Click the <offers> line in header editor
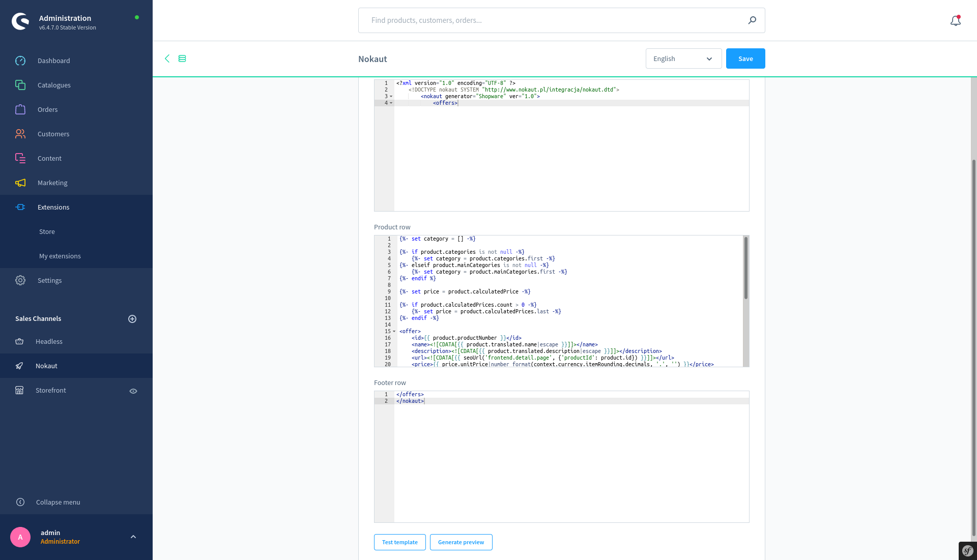This screenshot has height=560, width=977. click(445, 103)
